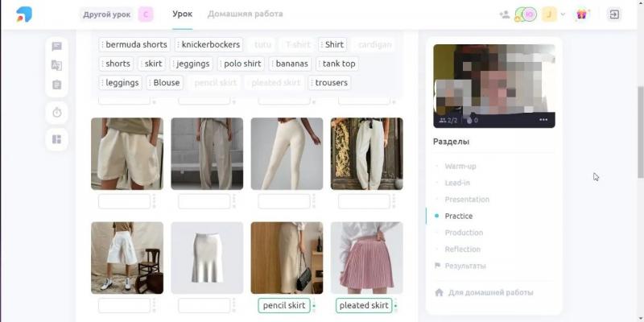Image resolution: width=644 pixels, height=322 pixels.
Task: Click the pink pleated skirt thumbnail
Action: click(367, 258)
